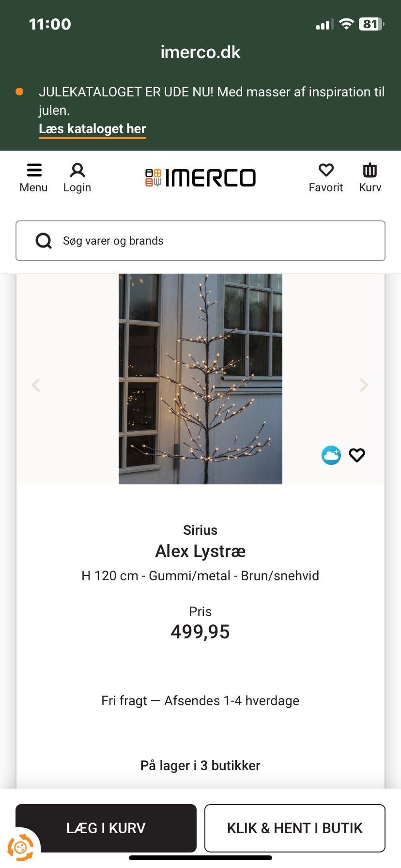The width and height of the screenshot is (401, 868).
Task: Tap the Menu label
Action: (x=33, y=187)
